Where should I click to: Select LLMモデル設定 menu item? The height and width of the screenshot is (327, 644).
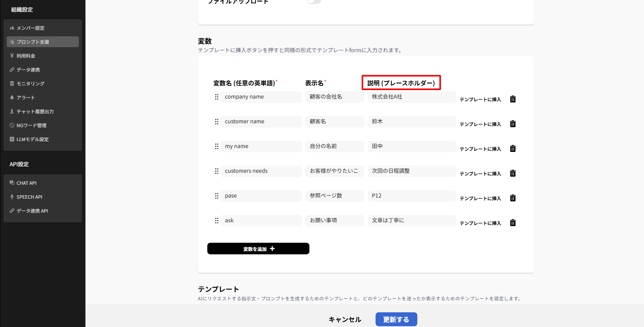point(32,140)
